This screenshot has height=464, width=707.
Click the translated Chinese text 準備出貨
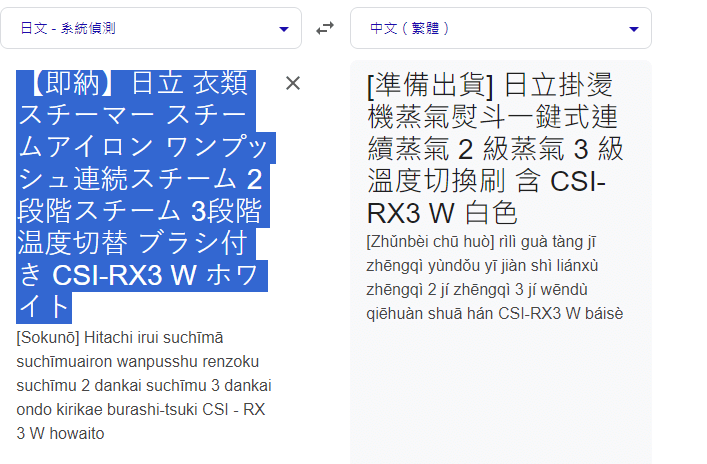(x=431, y=84)
